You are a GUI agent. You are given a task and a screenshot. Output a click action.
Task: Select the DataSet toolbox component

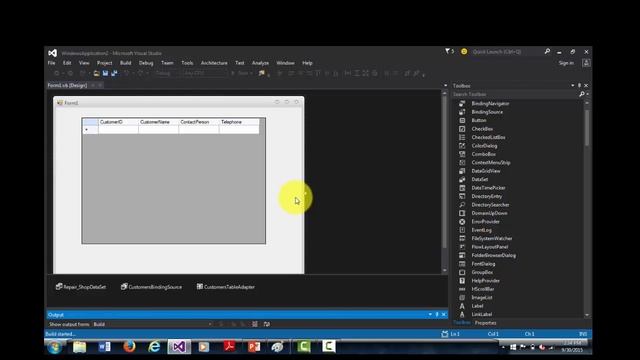pos(480,179)
